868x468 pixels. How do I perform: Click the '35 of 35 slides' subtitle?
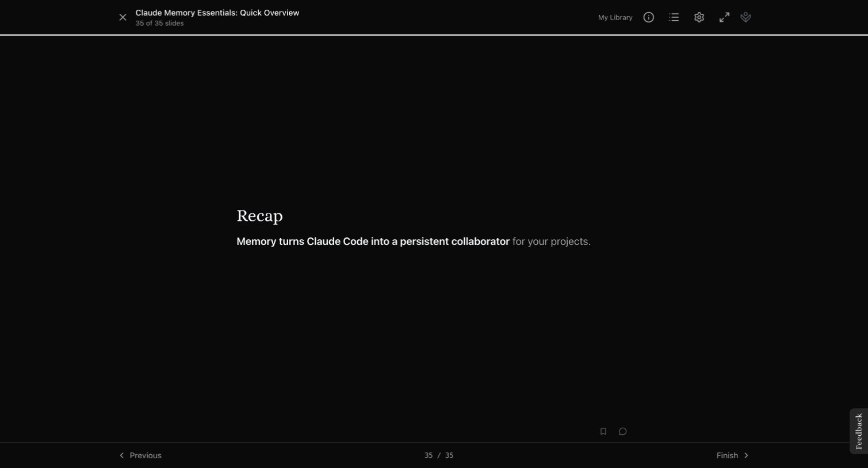(160, 24)
